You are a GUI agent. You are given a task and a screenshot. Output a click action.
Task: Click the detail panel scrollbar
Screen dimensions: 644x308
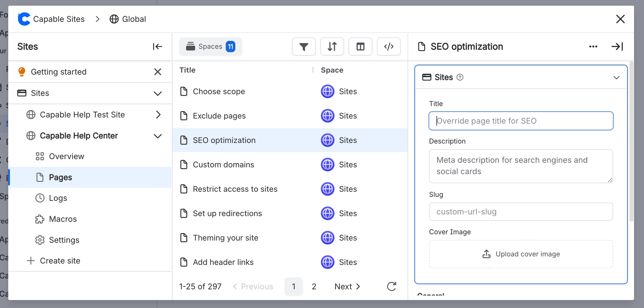coord(631,142)
